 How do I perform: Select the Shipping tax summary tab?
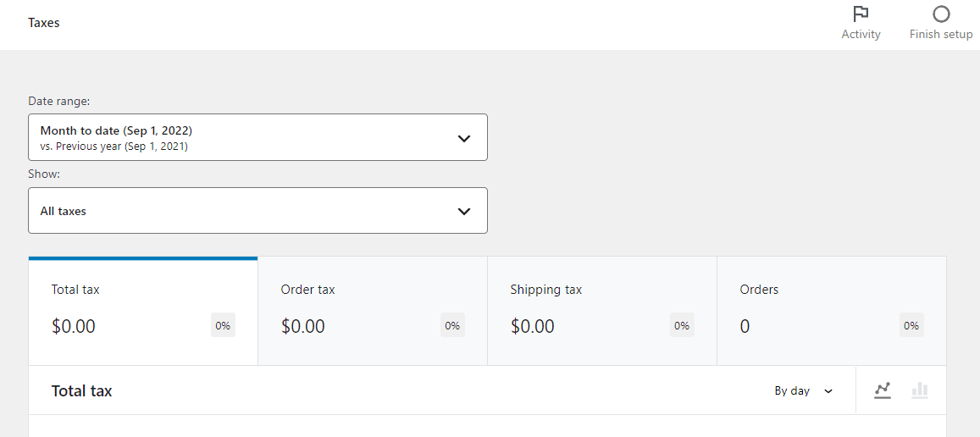pos(602,311)
